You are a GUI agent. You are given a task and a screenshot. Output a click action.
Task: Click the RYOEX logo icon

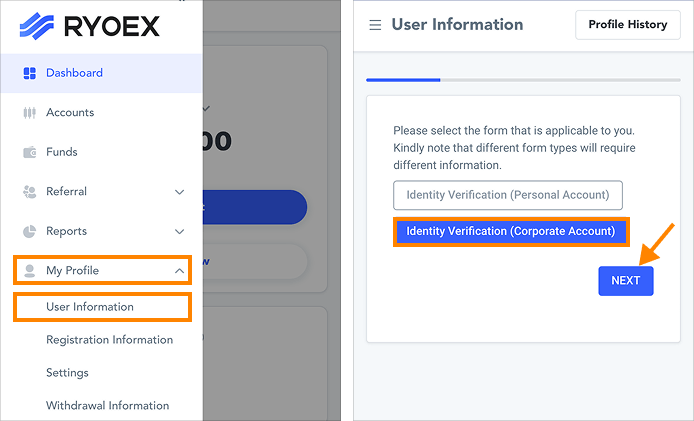pyautogui.click(x=37, y=25)
